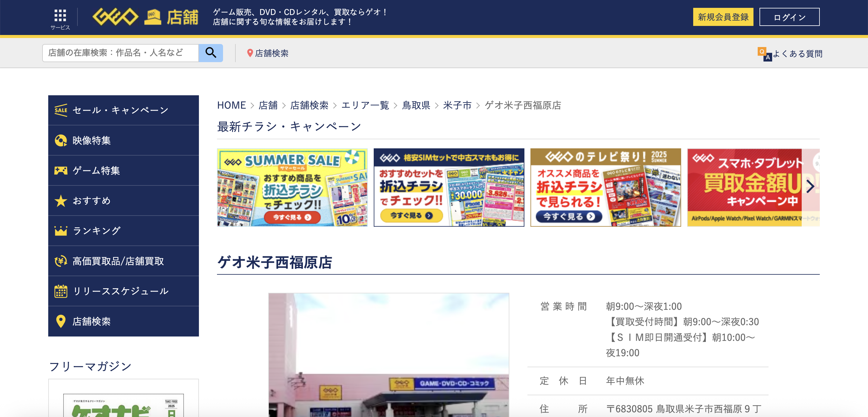Viewport: 868px width, 417px height.
Task: Focus the 店舗の在庫検索 input field
Action: (x=120, y=53)
